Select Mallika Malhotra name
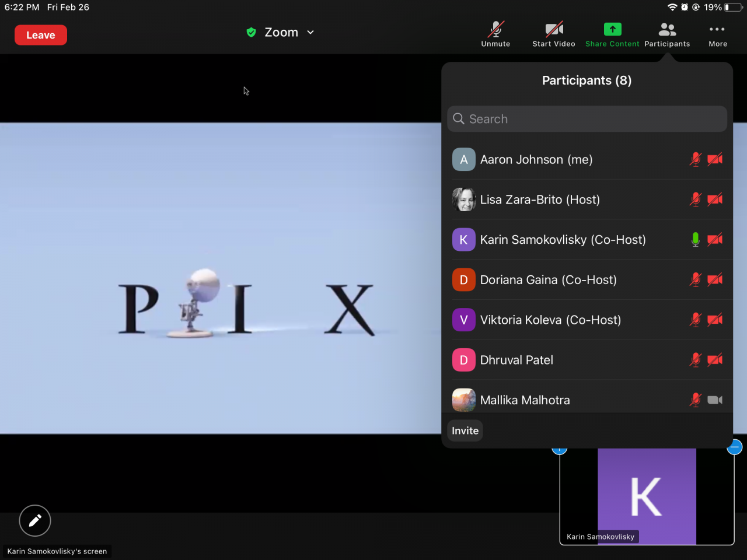747x560 pixels. click(x=525, y=401)
